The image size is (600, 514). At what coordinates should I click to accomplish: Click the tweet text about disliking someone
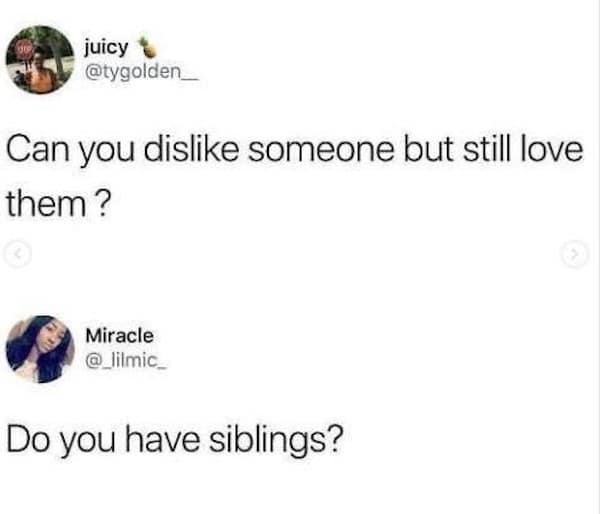pyautogui.click(x=295, y=176)
